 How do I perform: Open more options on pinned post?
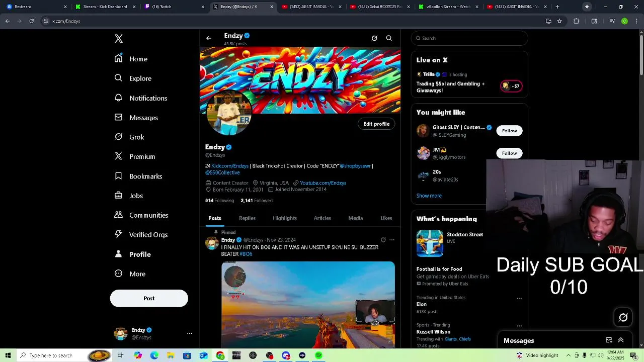[392, 240]
